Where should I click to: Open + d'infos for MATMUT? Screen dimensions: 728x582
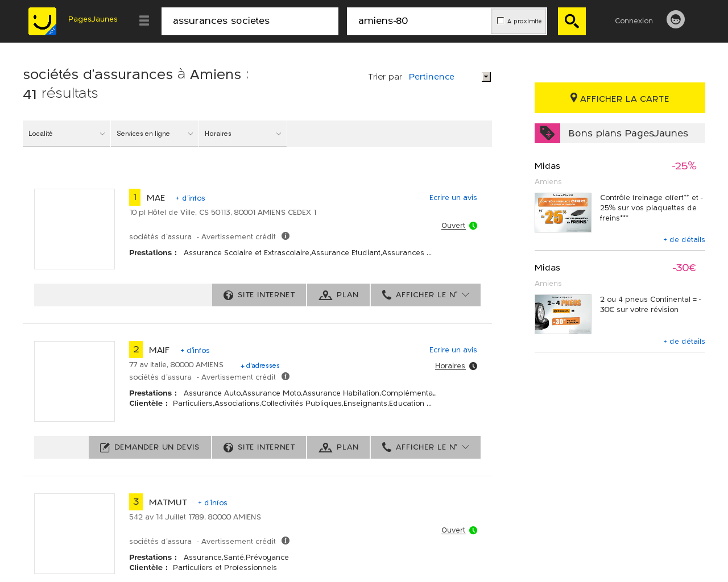(x=213, y=502)
